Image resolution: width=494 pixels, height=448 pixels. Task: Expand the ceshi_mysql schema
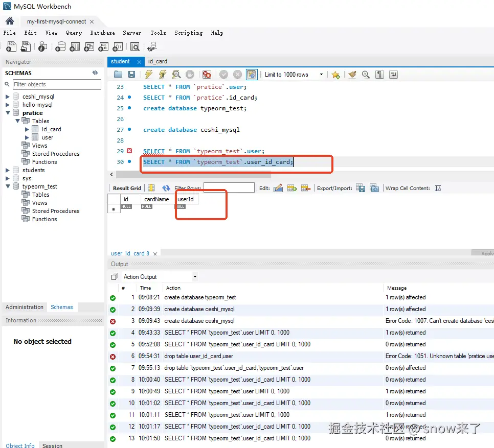(8, 97)
